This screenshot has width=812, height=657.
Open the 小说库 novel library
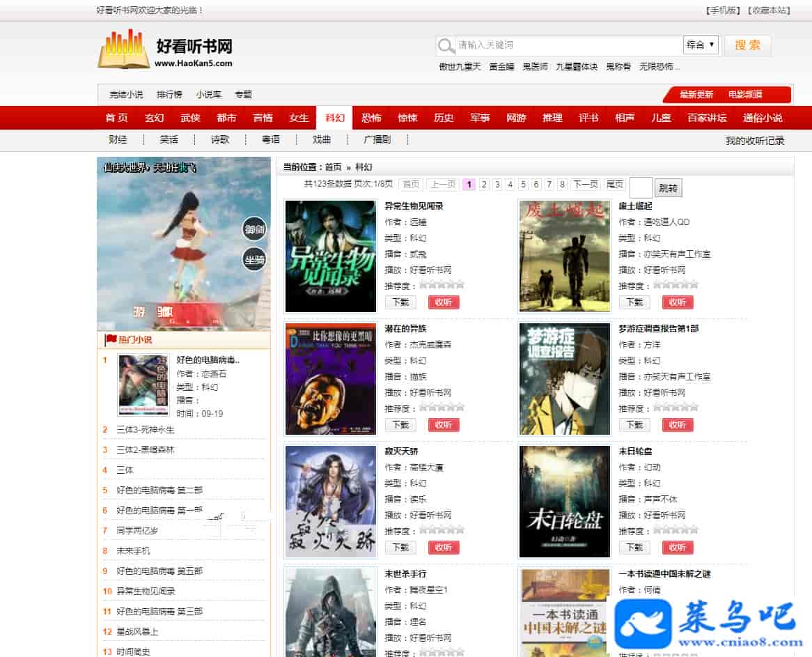(208, 94)
